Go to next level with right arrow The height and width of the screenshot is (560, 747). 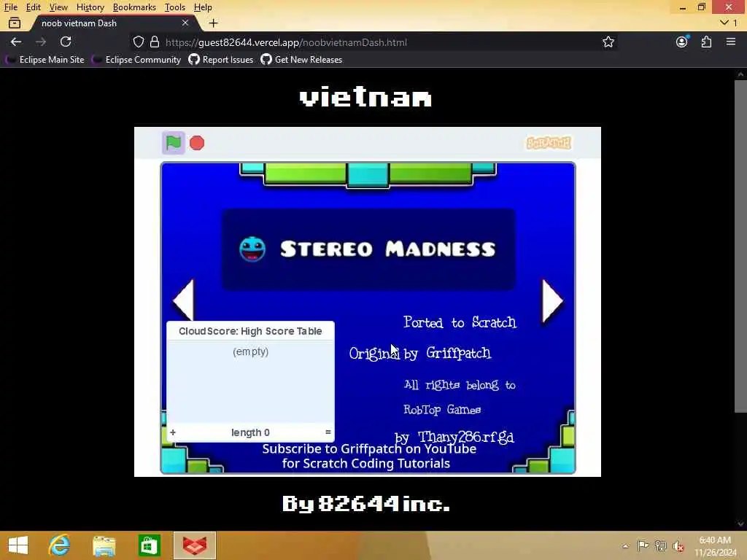[553, 300]
